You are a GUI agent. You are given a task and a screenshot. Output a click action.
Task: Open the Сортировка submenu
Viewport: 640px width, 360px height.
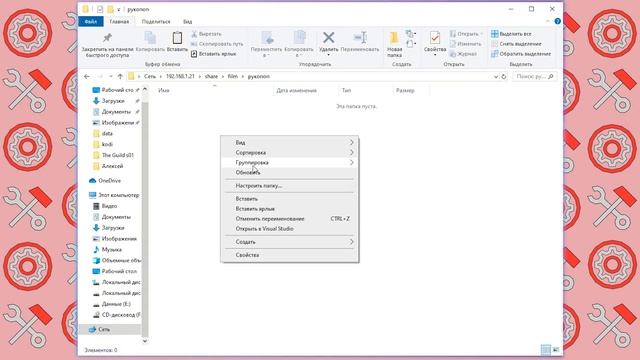[x=290, y=152]
